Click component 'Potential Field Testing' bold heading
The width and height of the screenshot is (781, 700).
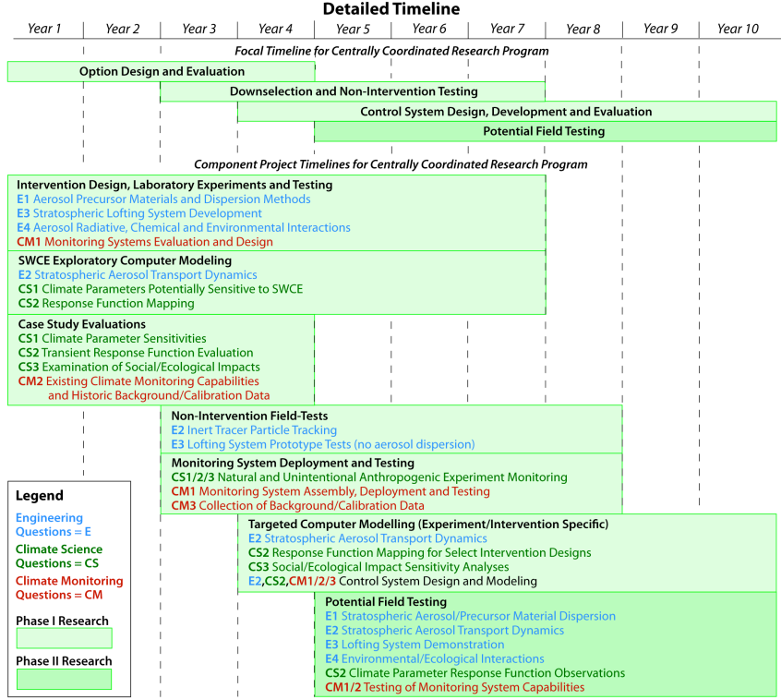[386, 602]
